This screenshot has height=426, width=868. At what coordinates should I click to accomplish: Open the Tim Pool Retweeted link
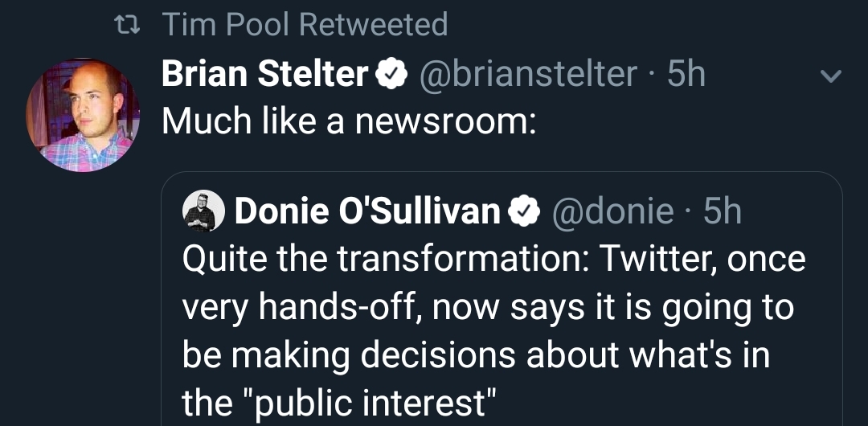[305, 25]
